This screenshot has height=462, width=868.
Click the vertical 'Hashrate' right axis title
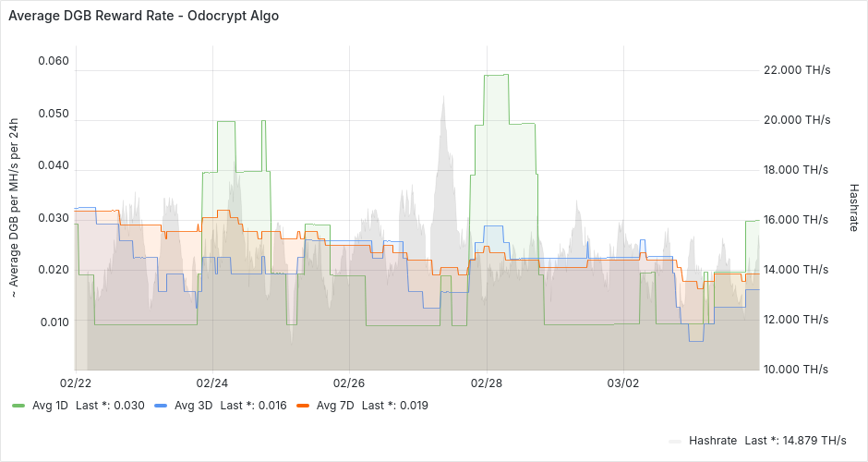tap(853, 207)
